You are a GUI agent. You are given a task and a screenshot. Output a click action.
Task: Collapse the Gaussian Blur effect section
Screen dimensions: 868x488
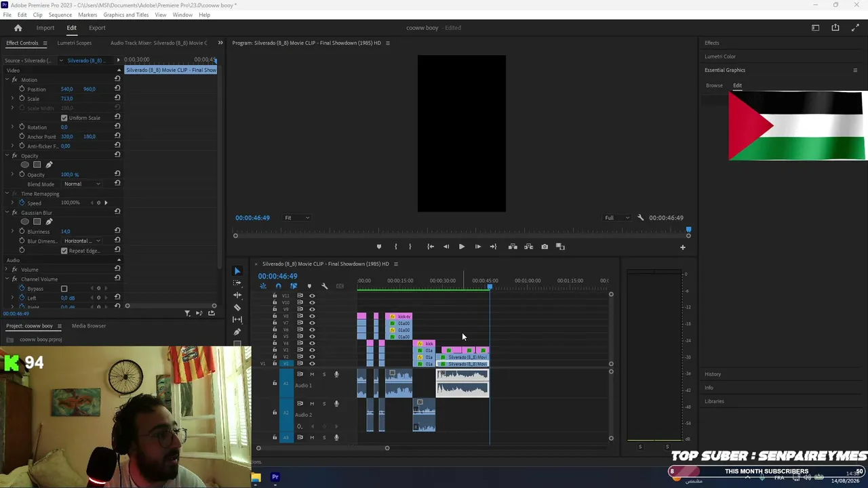[7, 213]
